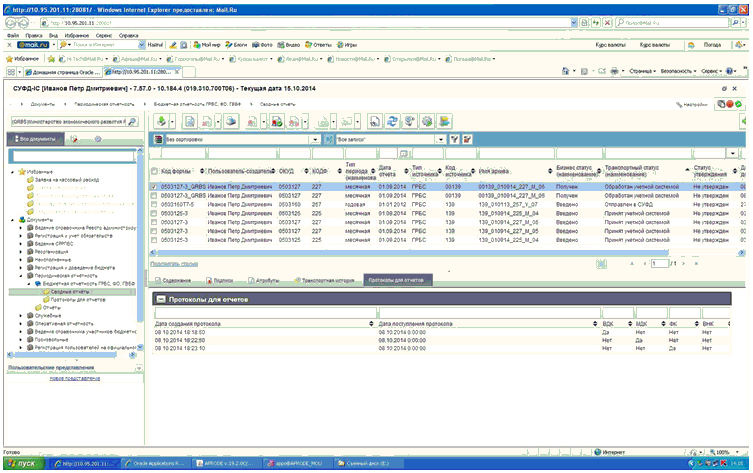The image size is (753, 473).
Task: Click the icon beside Без сортировки dropdown
Action: click(x=158, y=139)
